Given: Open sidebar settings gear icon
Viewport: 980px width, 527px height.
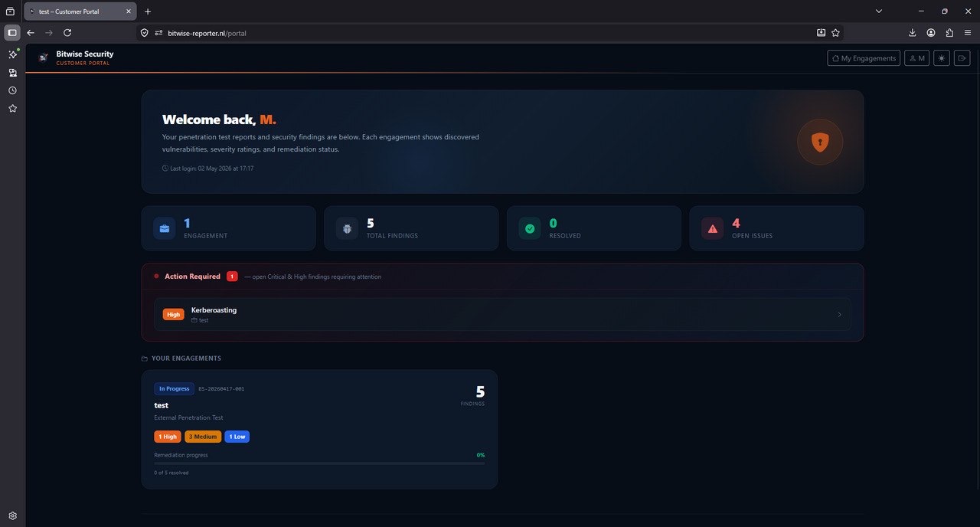Looking at the screenshot, I should [12, 516].
